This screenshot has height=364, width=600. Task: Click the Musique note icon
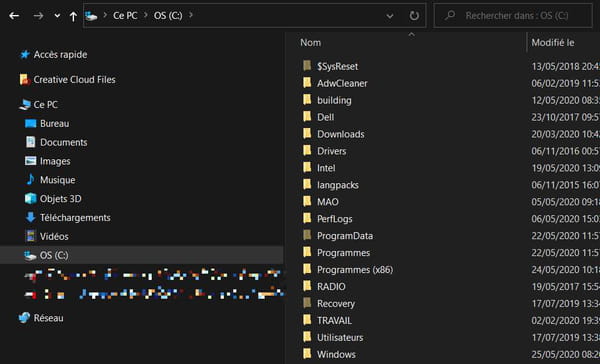[30, 180]
